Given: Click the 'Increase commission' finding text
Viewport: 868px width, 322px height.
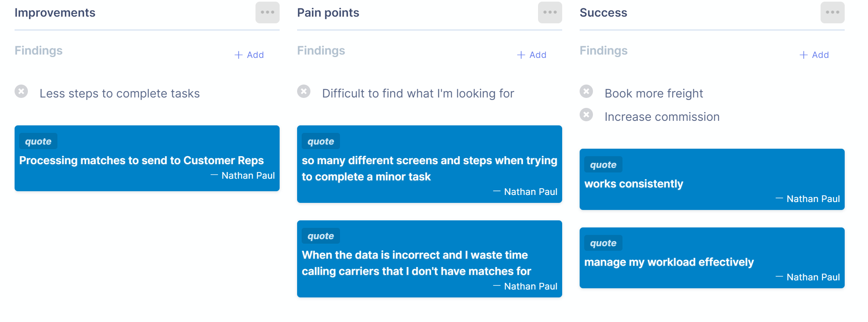Looking at the screenshot, I should pyautogui.click(x=662, y=117).
